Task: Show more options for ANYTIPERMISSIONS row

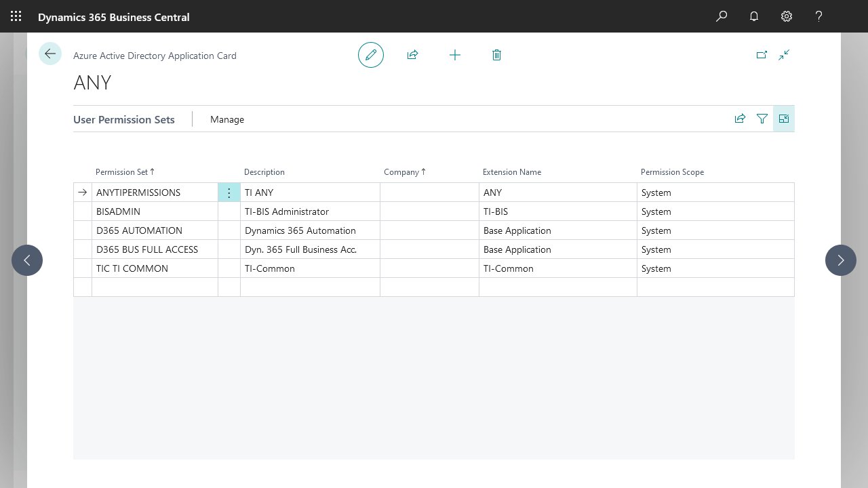Action: pos(229,192)
